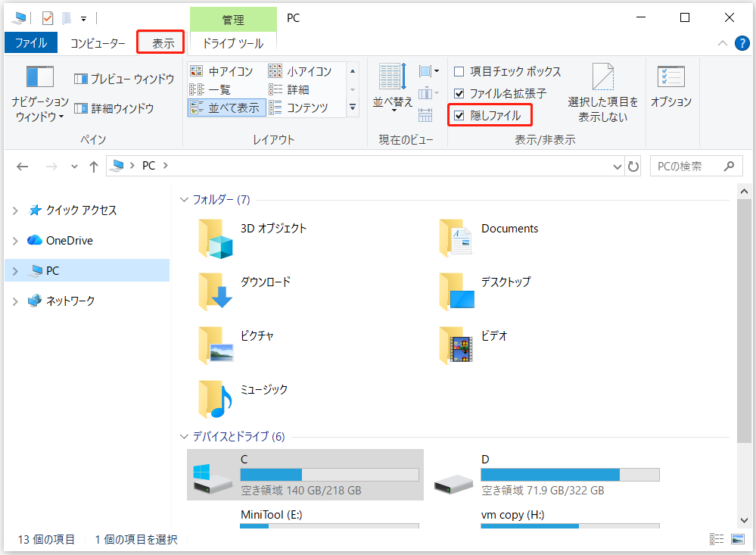The height and width of the screenshot is (555, 756).
Task: Collapse the デバイスとドライブ (6) group
Action: click(184, 436)
